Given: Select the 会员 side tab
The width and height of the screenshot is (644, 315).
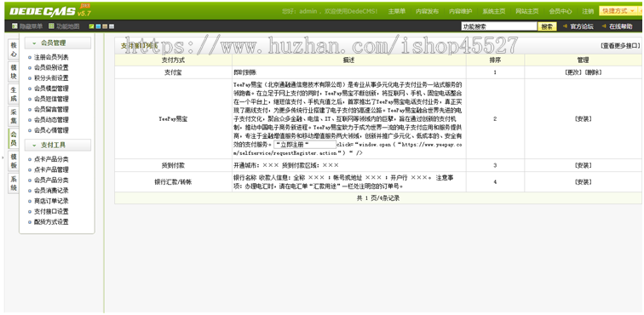Looking at the screenshot, I should pos(14,139).
